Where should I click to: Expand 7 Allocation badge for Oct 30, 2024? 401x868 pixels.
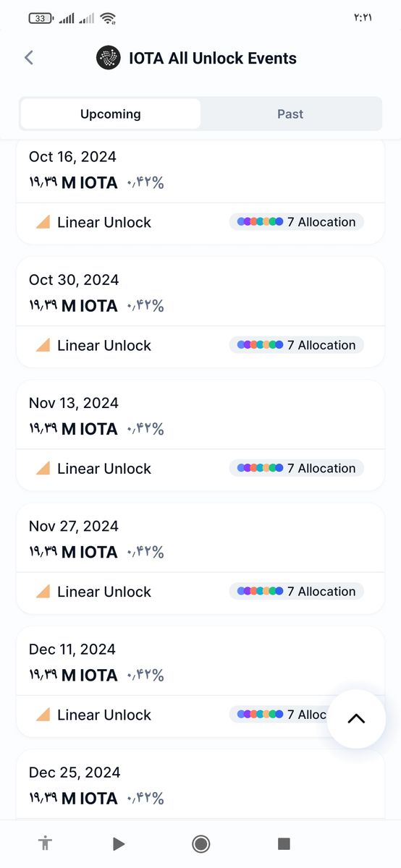[297, 345]
